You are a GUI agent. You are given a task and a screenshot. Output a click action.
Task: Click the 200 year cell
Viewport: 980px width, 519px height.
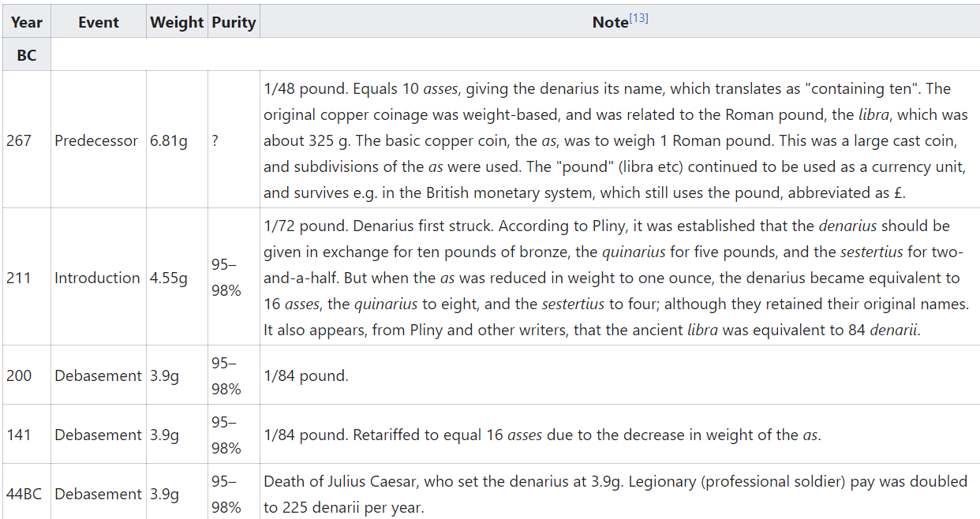(26, 375)
